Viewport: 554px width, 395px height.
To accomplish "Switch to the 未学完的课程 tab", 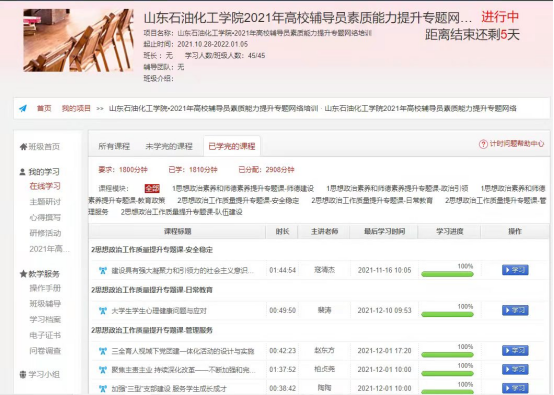I will (x=169, y=146).
